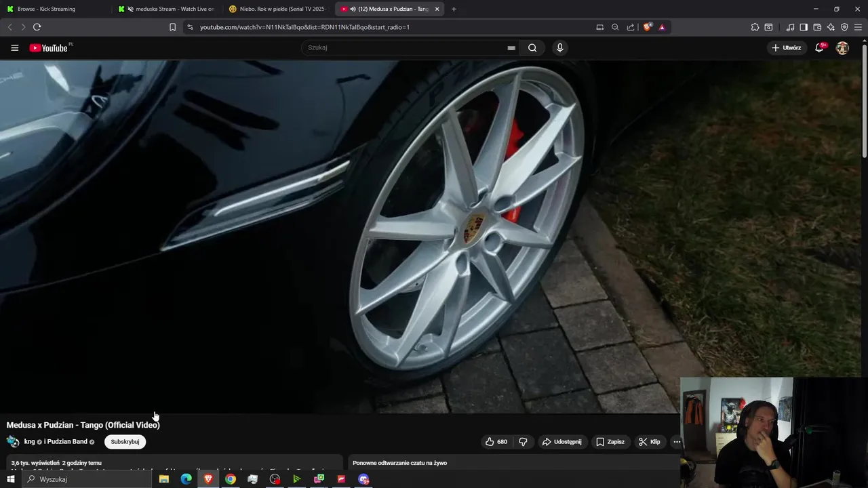Screen dimensions: 868x488
Task: Click the Udostępnij share button
Action: [x=561, y=442]
